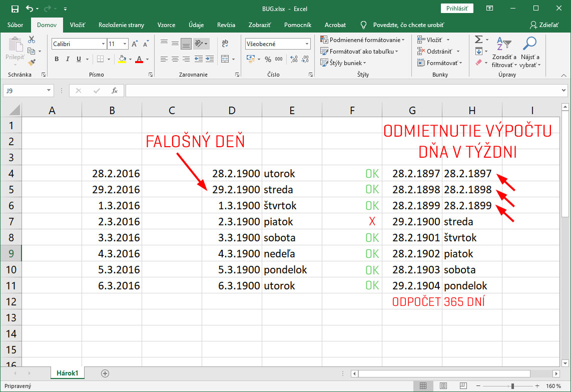Click the Prihlásiť sign-in button
The height and width of the screenshot is (392, 571).
457,9
